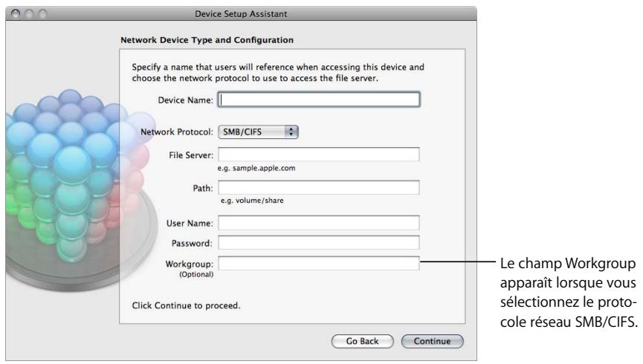The image size is (643, 364).
Task: Click the Go Back button
Action: [x=362, y=341]
